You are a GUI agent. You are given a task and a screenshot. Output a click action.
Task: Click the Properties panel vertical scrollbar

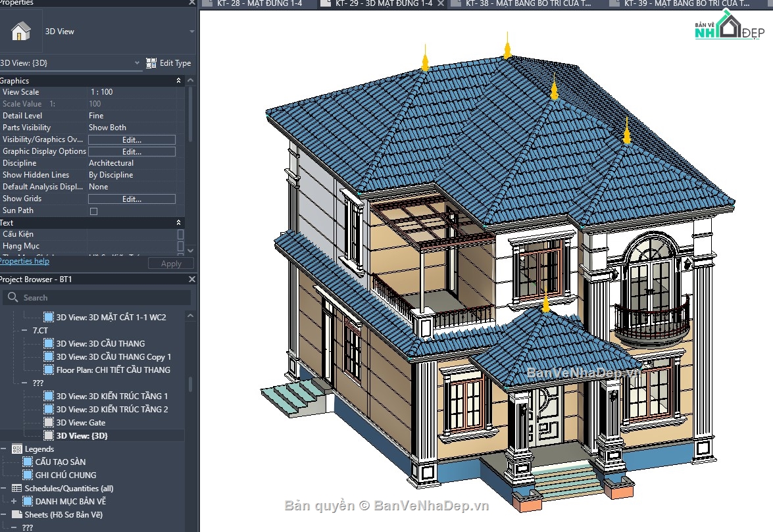tap(190, 116)
